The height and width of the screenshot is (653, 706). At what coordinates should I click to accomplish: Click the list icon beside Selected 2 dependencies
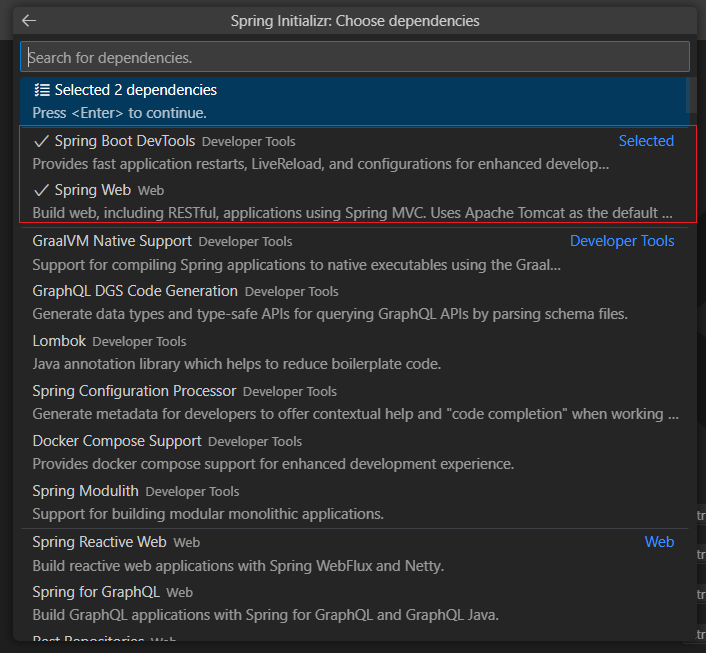(42, 90)
